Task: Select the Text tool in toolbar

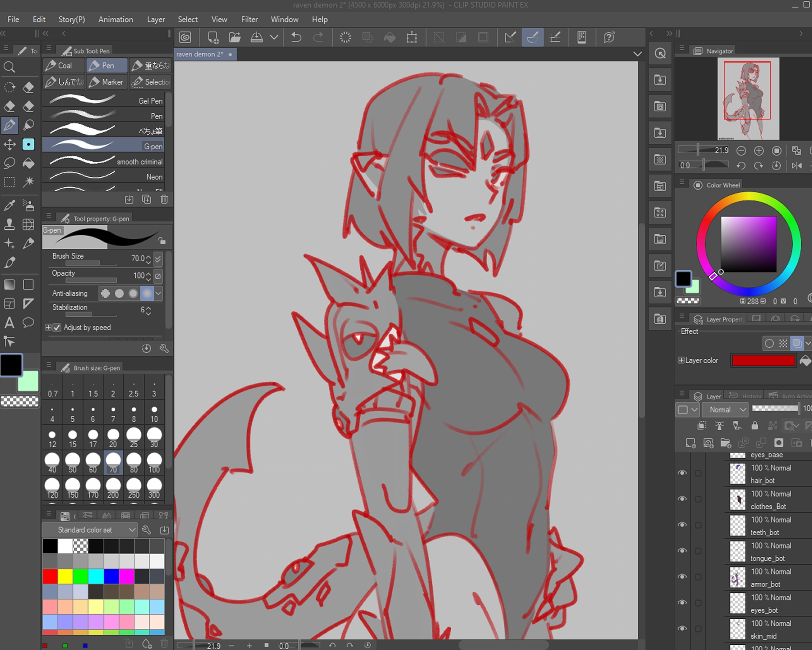Action: click(x=9, y=323)
